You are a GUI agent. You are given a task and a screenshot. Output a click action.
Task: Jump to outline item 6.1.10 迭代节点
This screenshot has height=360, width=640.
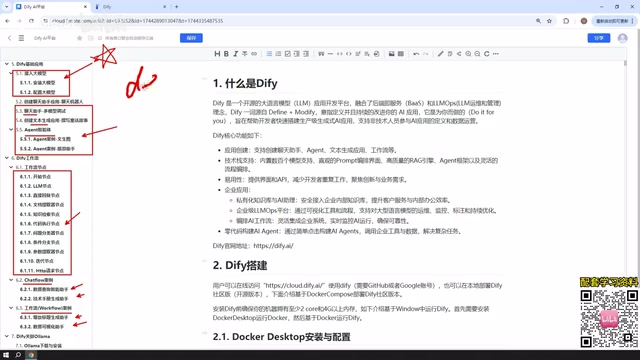click(37, 261)
